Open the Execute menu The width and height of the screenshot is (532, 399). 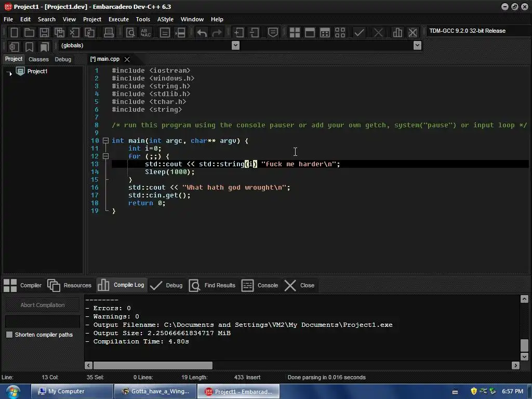[118, 19]
